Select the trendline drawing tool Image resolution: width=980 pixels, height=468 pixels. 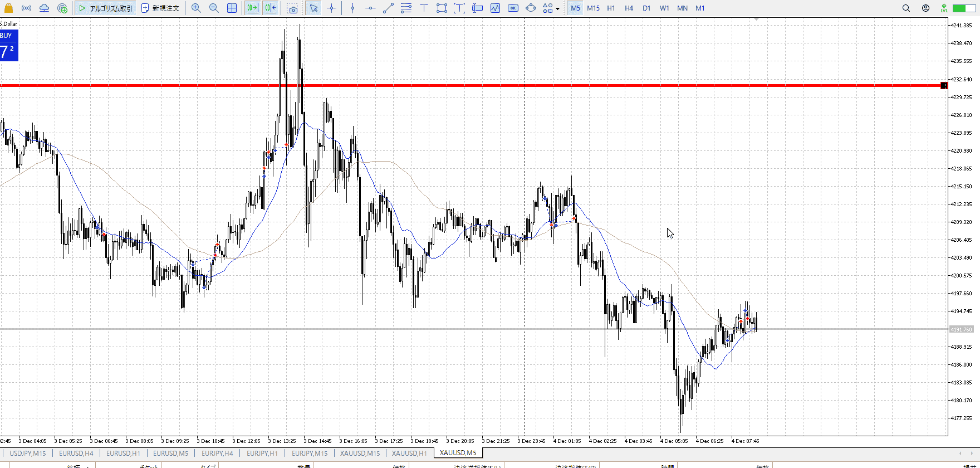[x=388, y=8]
